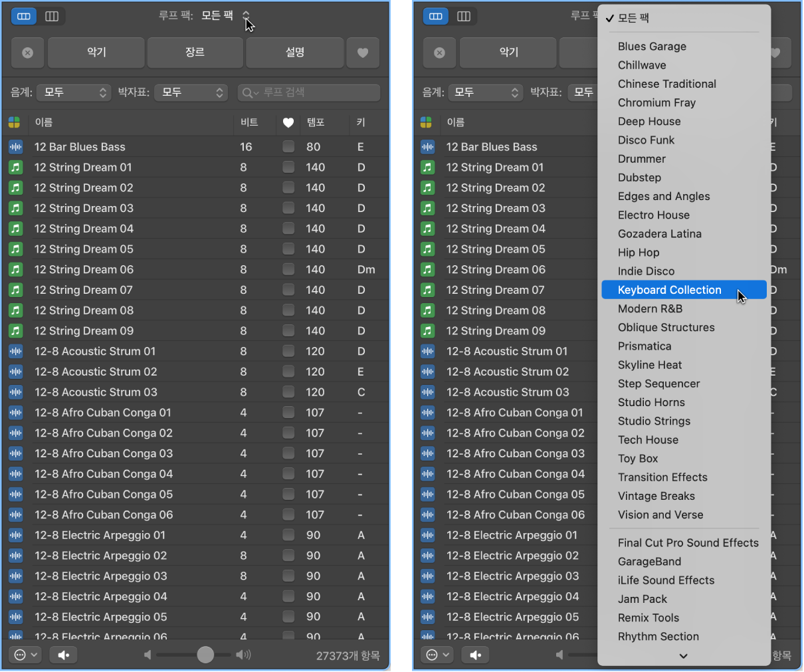Sort by 키 key column header in left panel
Image resolution: width=804 pixels, height=672 pixels.
pyautogui.click(x=361, y=122)
